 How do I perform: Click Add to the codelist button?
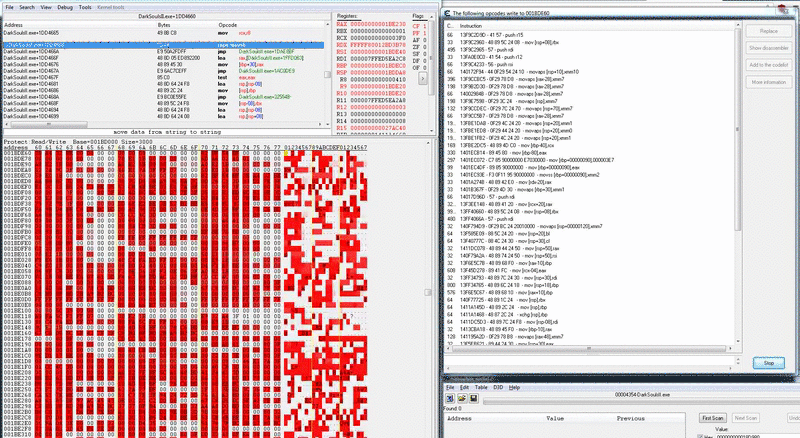click(768, 65)
